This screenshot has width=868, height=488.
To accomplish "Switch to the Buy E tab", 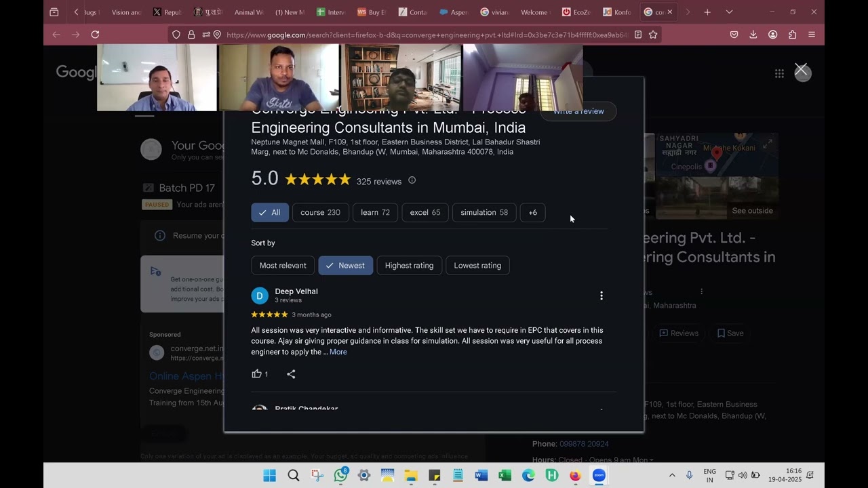I will pyautogui.click(x=372, y=12).
